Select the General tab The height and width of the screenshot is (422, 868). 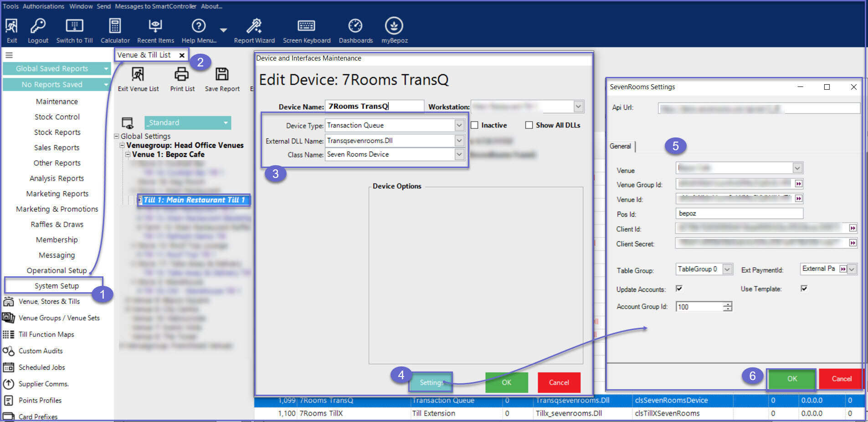620,146
